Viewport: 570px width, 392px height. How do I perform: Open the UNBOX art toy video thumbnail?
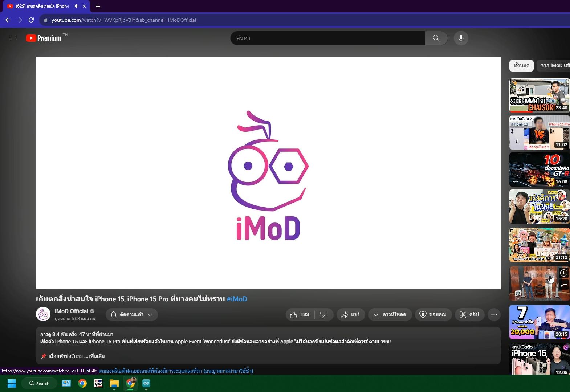coord(540,245)
